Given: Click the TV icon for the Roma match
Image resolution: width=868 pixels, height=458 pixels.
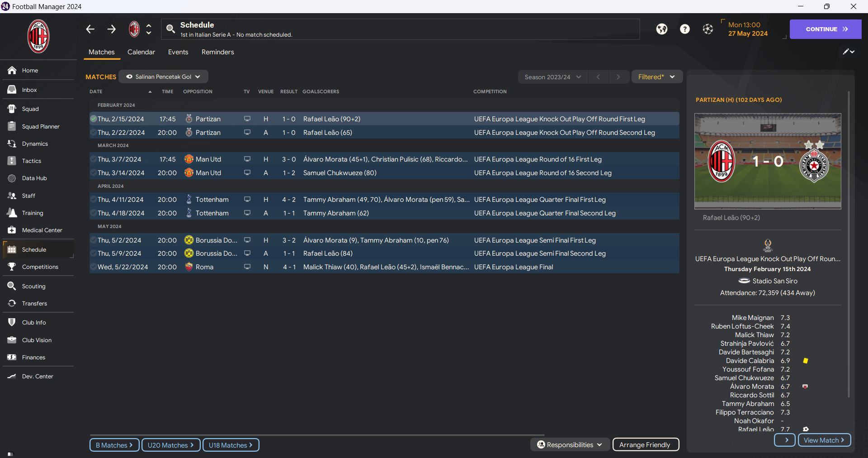Looking at the screenshot, I should point(247,267).
